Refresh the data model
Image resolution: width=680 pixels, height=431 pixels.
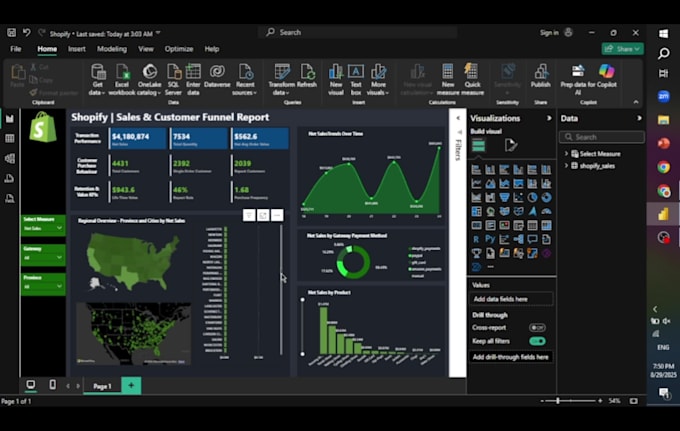point(307,76)
